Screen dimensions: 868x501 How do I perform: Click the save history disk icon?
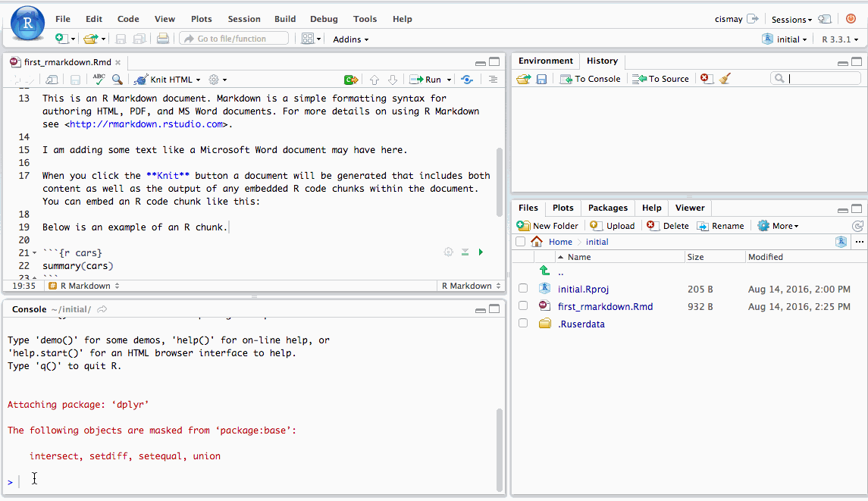point(541,79)
